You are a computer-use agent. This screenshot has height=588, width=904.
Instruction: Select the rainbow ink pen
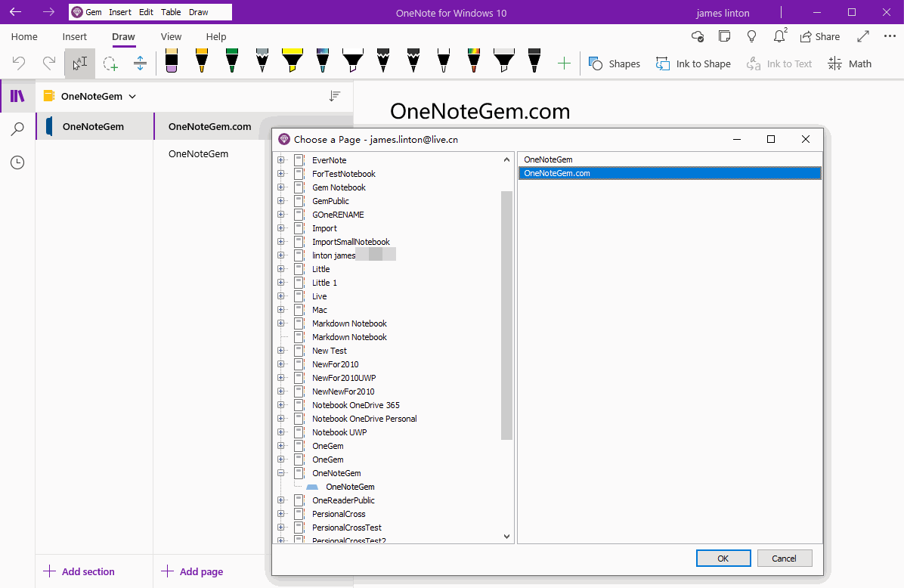(x=474, y=60)
